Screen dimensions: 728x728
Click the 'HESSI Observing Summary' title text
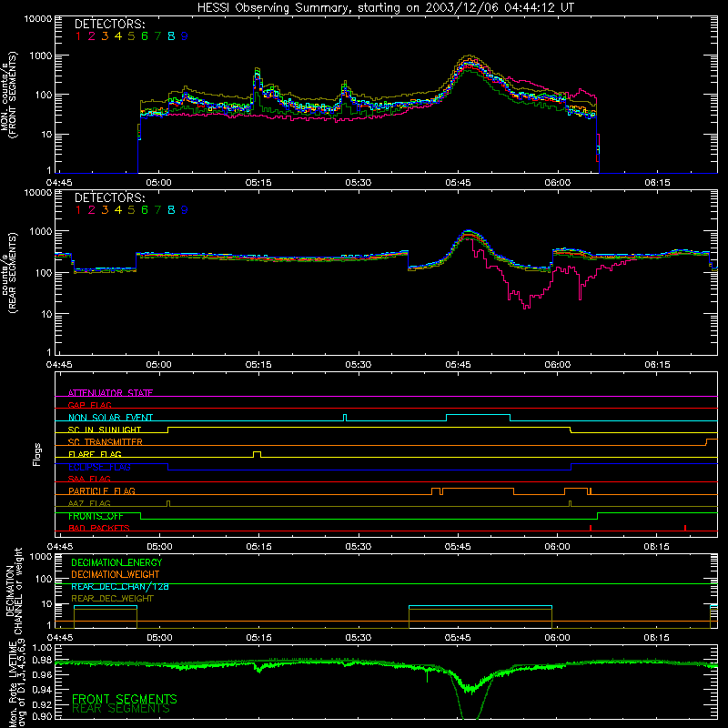(273, 8)
